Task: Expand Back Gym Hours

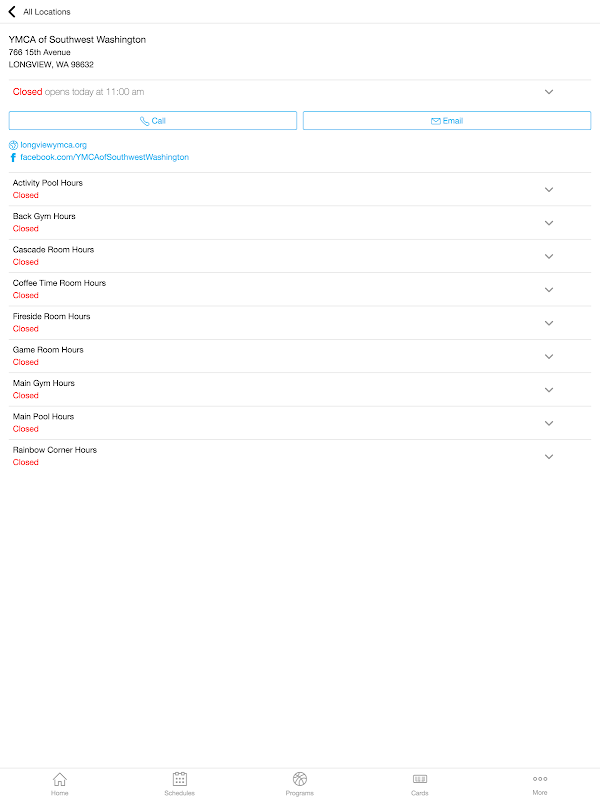Action: coord(549,223)
